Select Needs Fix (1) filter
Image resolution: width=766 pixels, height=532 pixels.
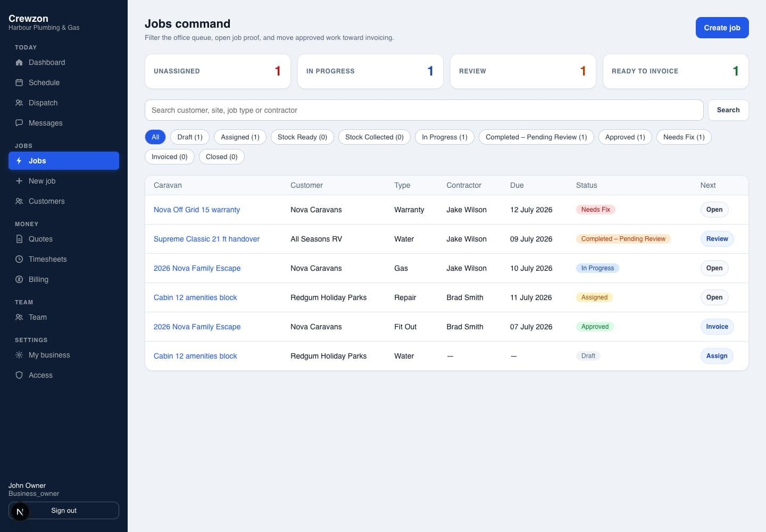click(x=684, y=137)
